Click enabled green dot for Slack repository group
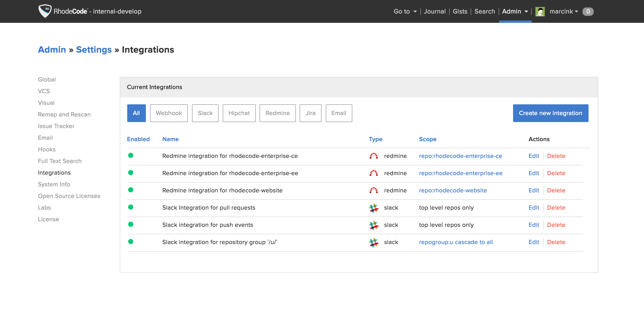The height and width of the screenshot is (320, 644). pyautogui.click(x=130, y=242)
